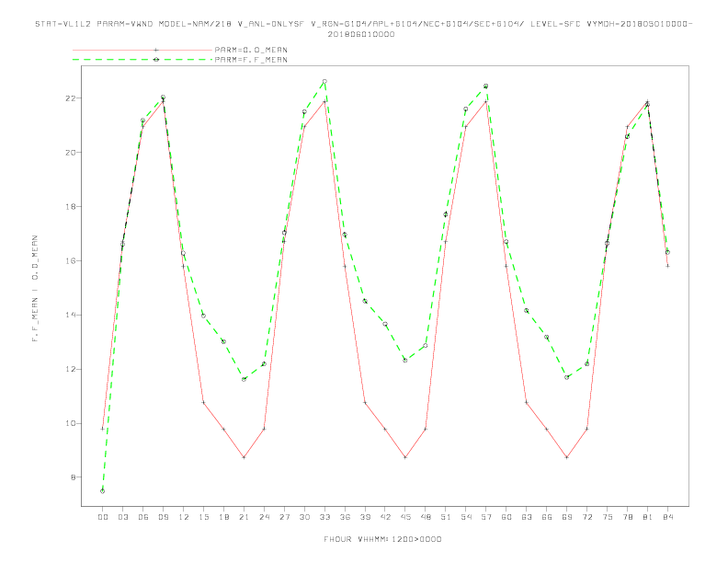Click the red plus minimum at hour 69
The height and width of the screenshot is (563, 728).
567,457
